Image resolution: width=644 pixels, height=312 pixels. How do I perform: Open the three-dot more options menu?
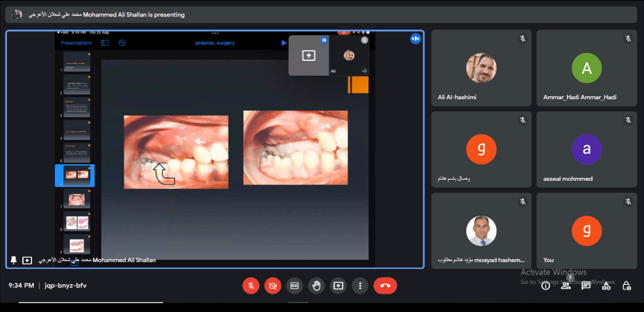coord(360,286)
